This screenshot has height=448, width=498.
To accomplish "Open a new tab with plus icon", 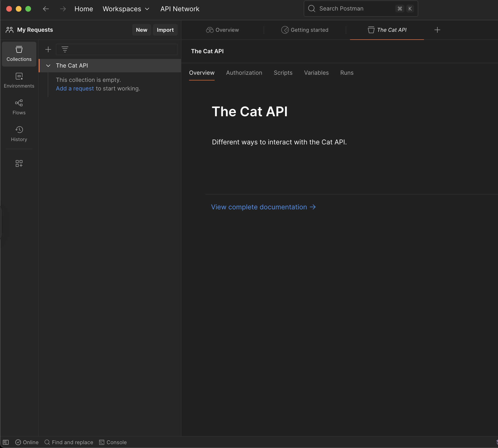I will tap(437, 30).
